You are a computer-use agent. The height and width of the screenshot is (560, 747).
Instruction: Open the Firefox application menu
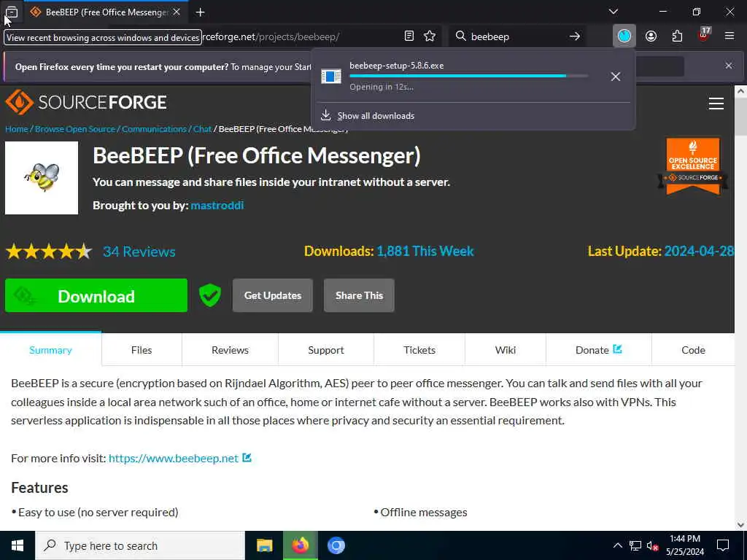(729, 36)
